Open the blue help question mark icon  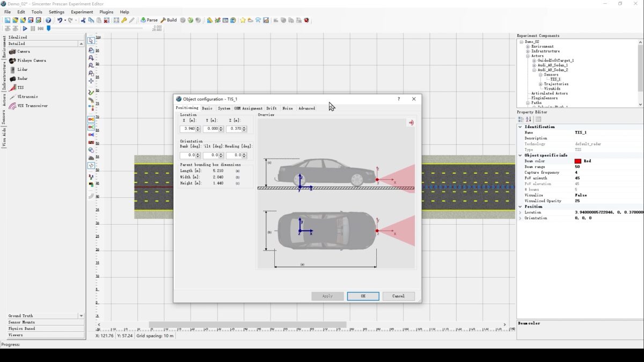(x=48, y=20)
